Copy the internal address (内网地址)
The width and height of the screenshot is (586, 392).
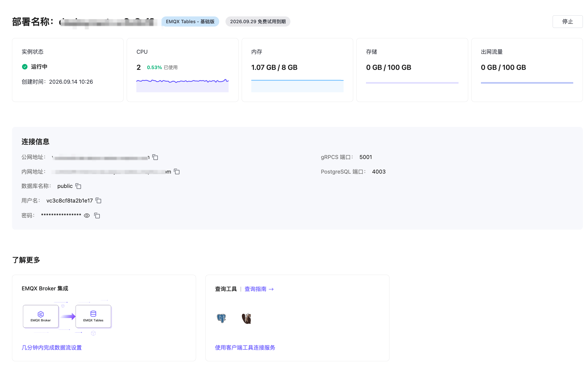pos(177,171)
